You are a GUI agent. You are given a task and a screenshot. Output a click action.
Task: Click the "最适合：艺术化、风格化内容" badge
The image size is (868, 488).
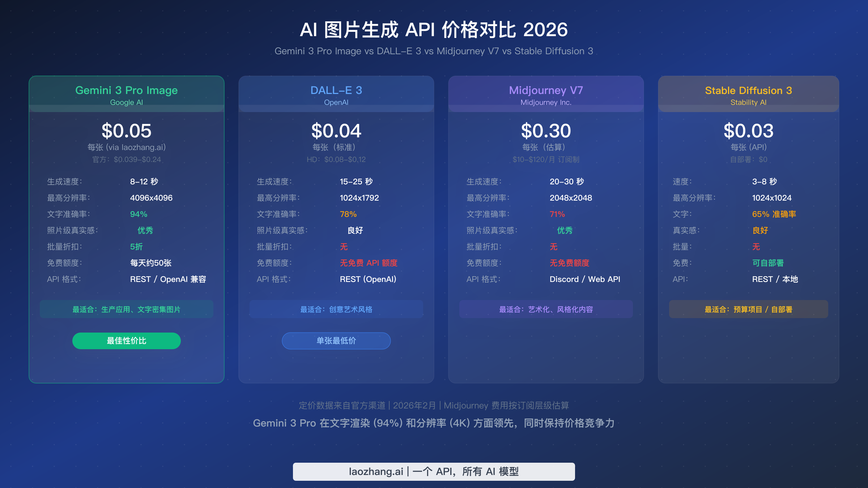coord(546,309)
